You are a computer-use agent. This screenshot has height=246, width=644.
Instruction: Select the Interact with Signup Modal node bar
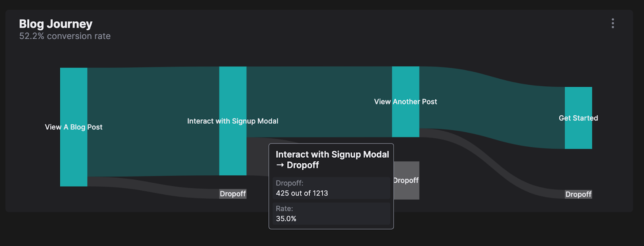pos(233,153)
